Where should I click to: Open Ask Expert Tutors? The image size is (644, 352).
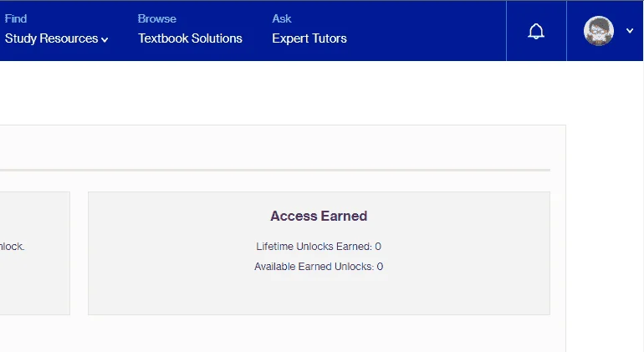(309, 29)
